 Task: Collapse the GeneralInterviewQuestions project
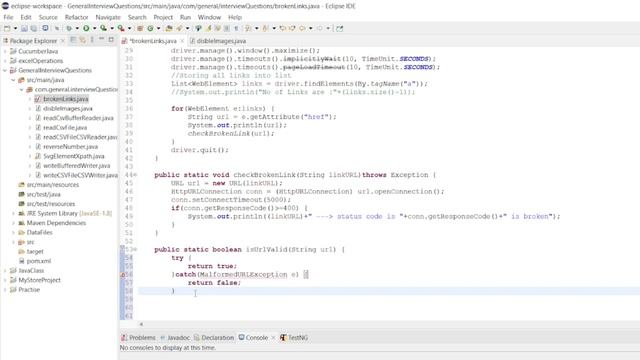(5, 70)
